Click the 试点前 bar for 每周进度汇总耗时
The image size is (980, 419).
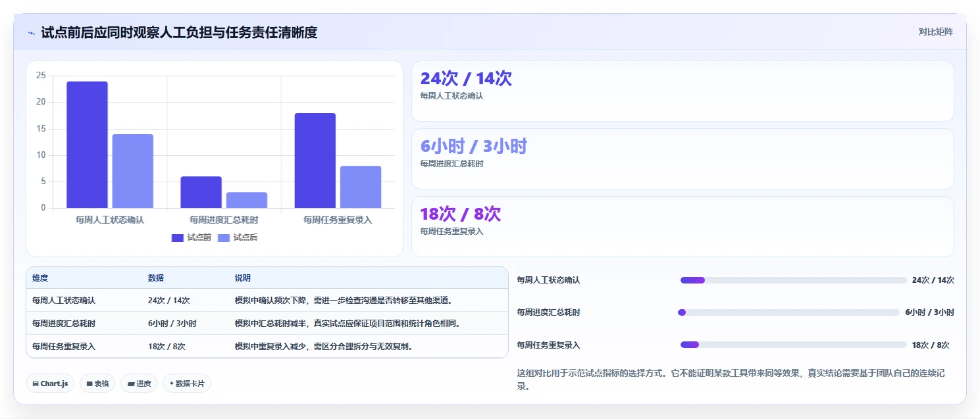click(x=201, y=192)
